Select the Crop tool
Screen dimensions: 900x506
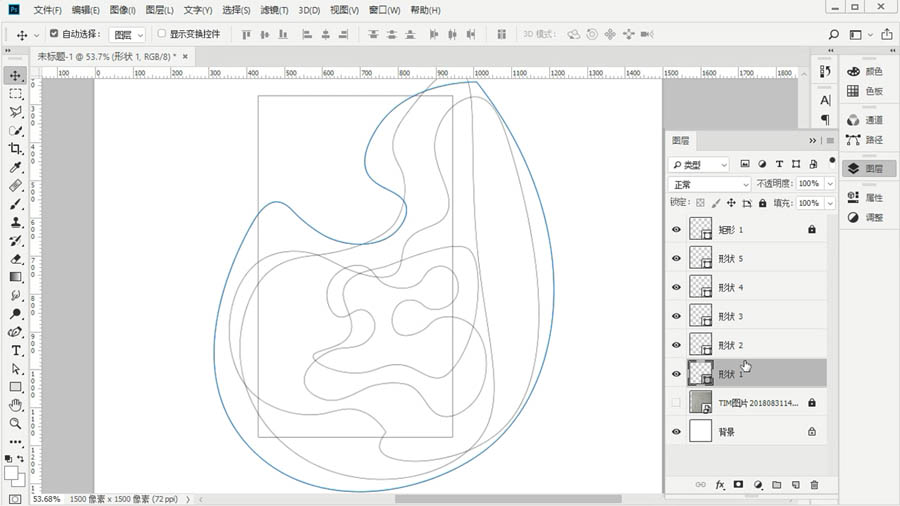click(16, 149)
